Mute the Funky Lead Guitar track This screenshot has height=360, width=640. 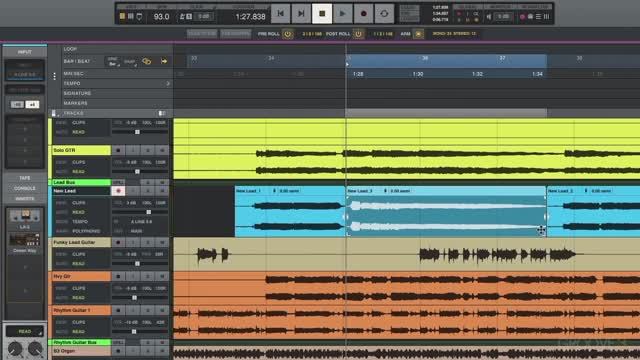pyautogui.click(x=162, y=242)
